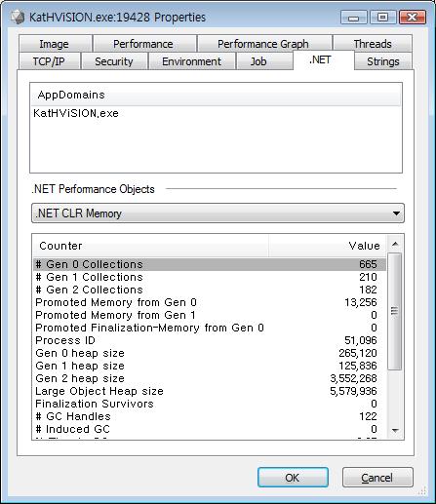Select the Gen 0 heap size row
Screen dimensions: 436x504
click(210, 353)
